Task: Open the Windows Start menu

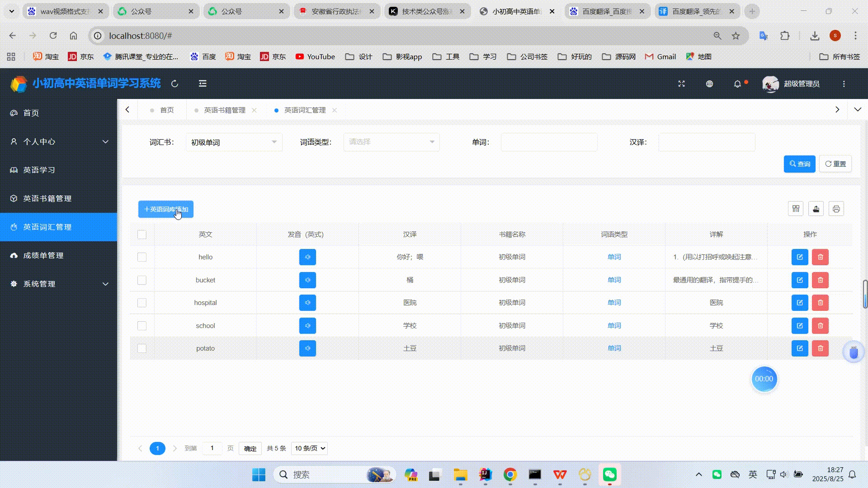Action: pos(259,475)
